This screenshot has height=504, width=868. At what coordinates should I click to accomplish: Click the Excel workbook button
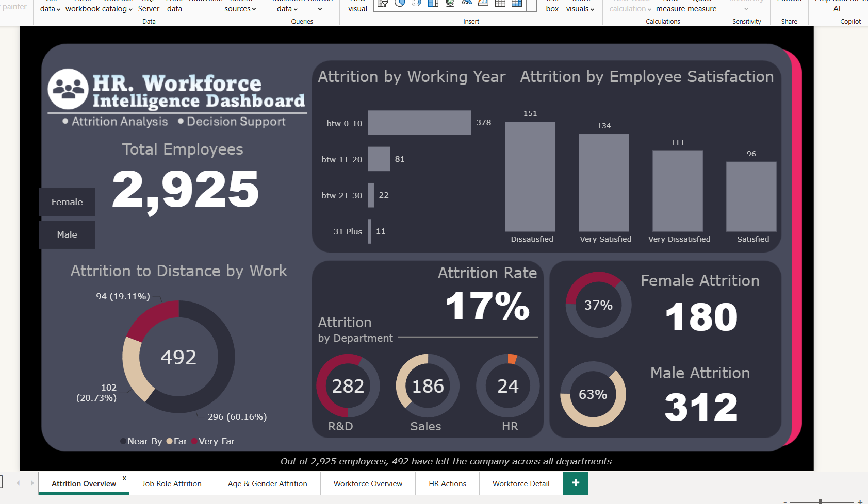[x=83, y=6]
